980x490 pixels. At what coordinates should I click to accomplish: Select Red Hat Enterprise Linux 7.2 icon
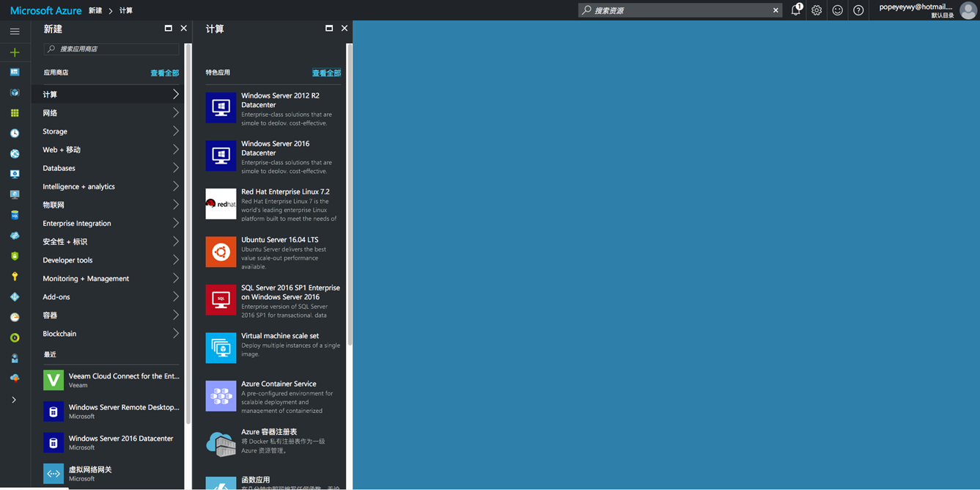click(x=221, y=204)
